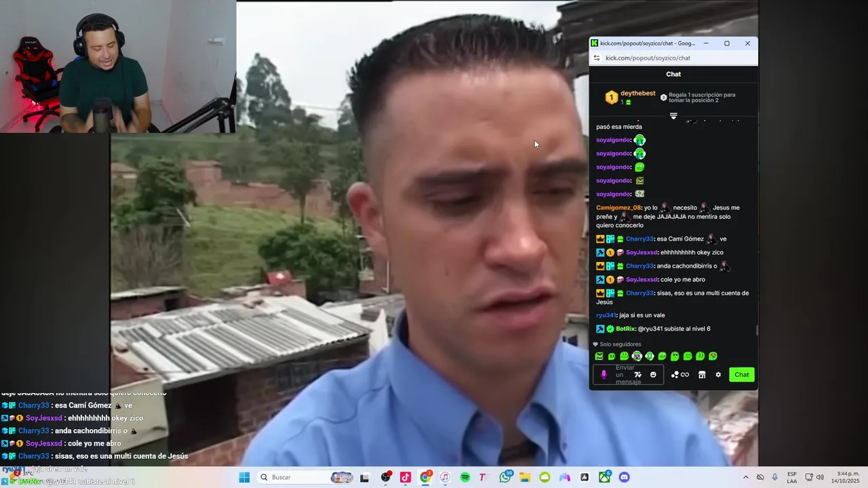Image resolution: width=868 pixels, height=488 pixels.
Task: Open the green cloud app on the taskbar
Action: pos(545,477)
